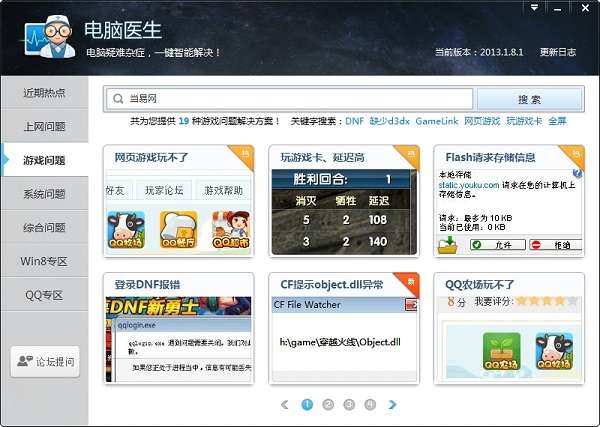600x427 pixels.
Task: Open the QQ农场玩不了 card title
Action: pyautogui.click(x=479, y=285)
